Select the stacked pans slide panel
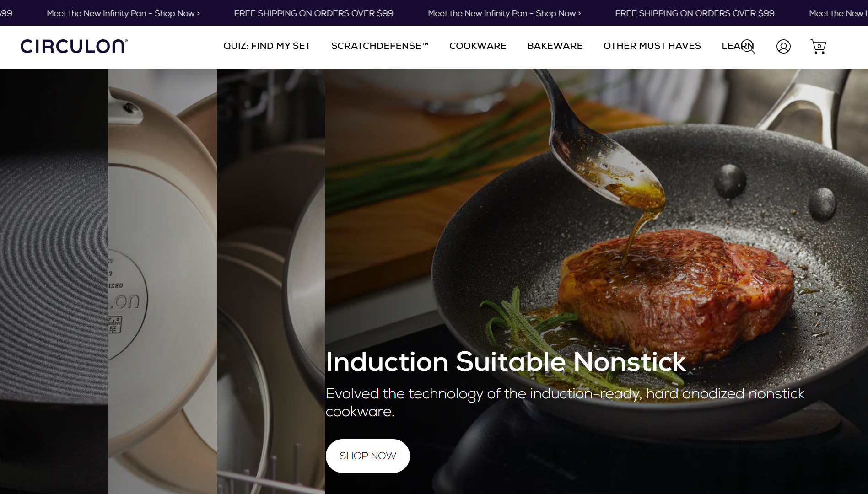 [x=271, y=281]
